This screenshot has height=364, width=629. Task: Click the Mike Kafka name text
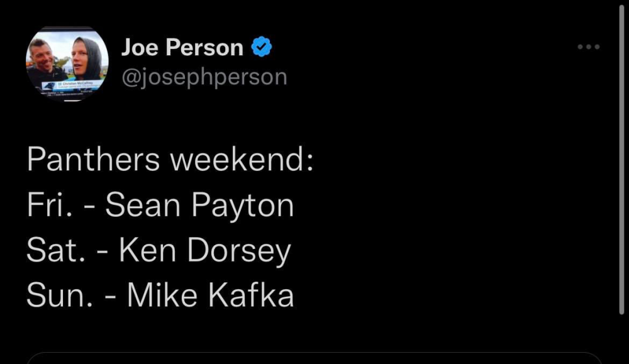coord(210,295)
